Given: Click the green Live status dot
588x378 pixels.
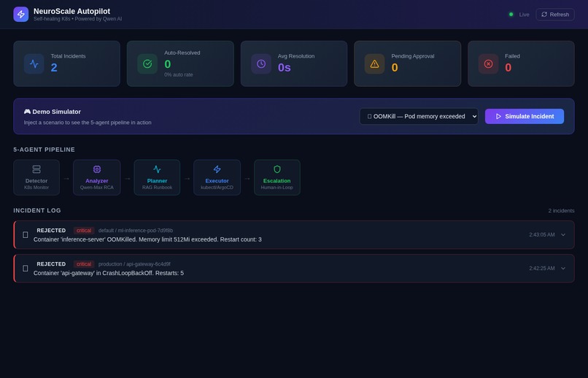Looking at the screenshot, I should tap(511, 15).
